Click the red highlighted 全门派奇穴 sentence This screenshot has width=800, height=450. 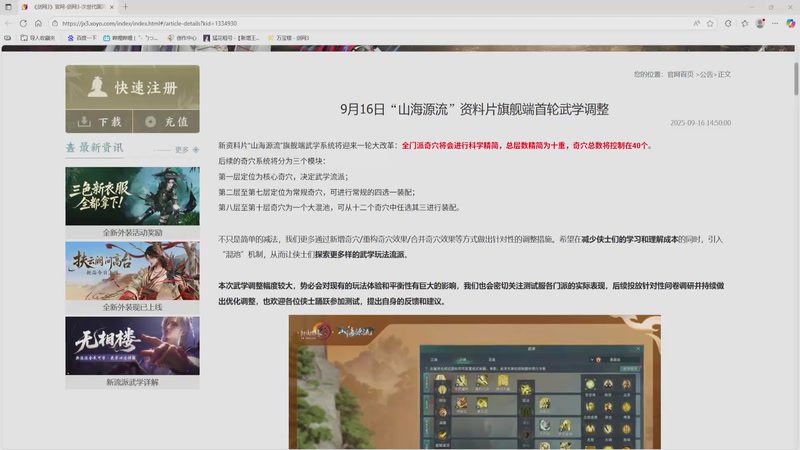(525, 145)
